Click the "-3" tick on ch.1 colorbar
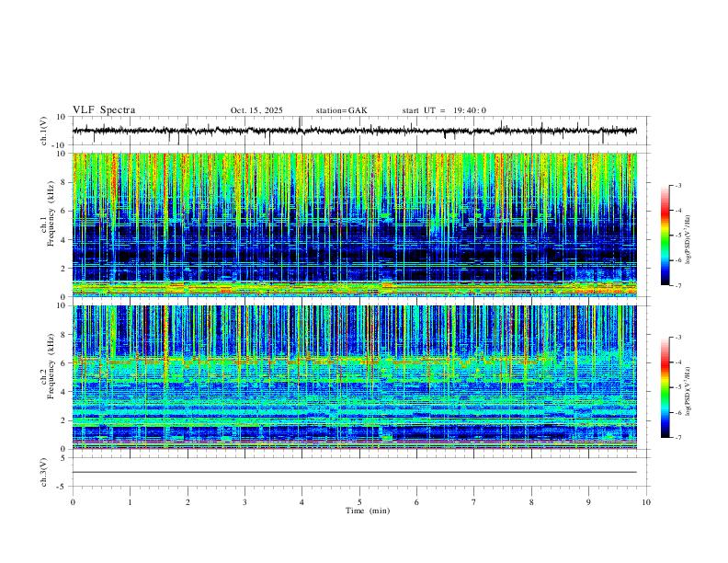Image resolution: width=728 pixels, height=563 pixels. (x=678, y=185)
